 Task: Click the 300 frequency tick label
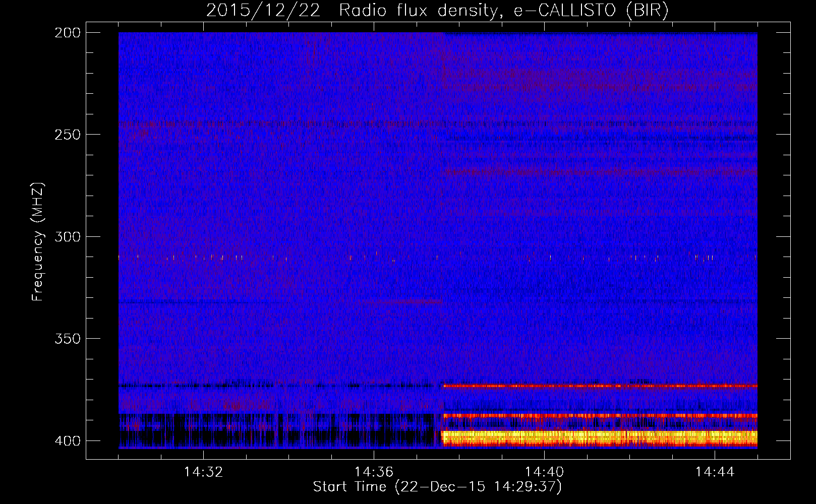point(68,236)
